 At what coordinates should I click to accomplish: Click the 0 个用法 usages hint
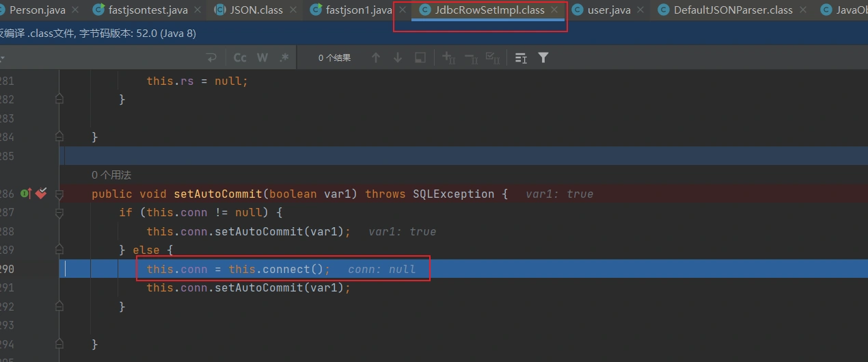coord(111,176)
